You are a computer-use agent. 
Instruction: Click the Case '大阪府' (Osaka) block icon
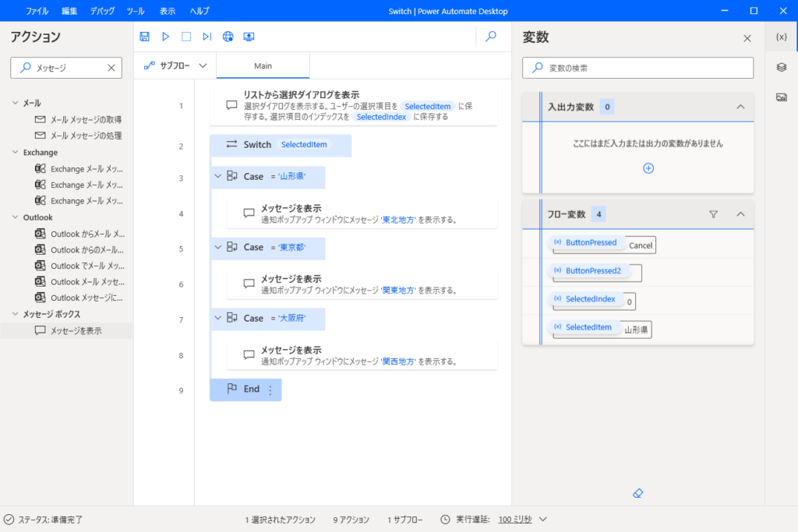click(232, 317)
